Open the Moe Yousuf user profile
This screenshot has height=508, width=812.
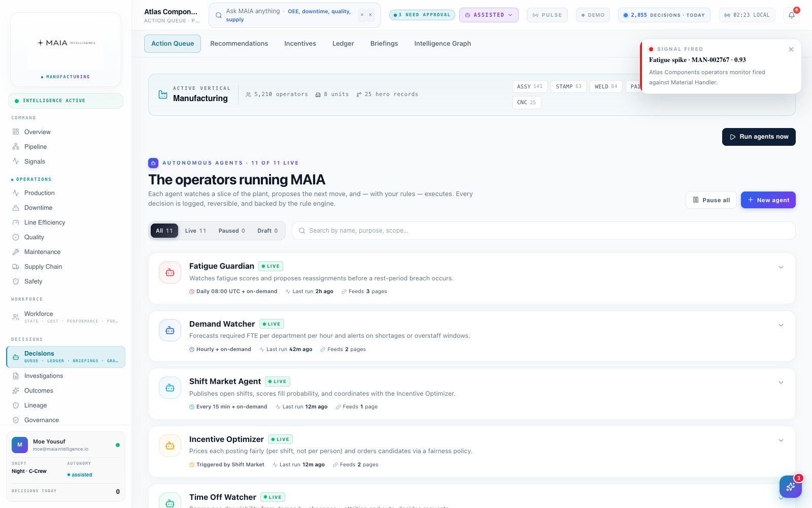coord(66,445)
